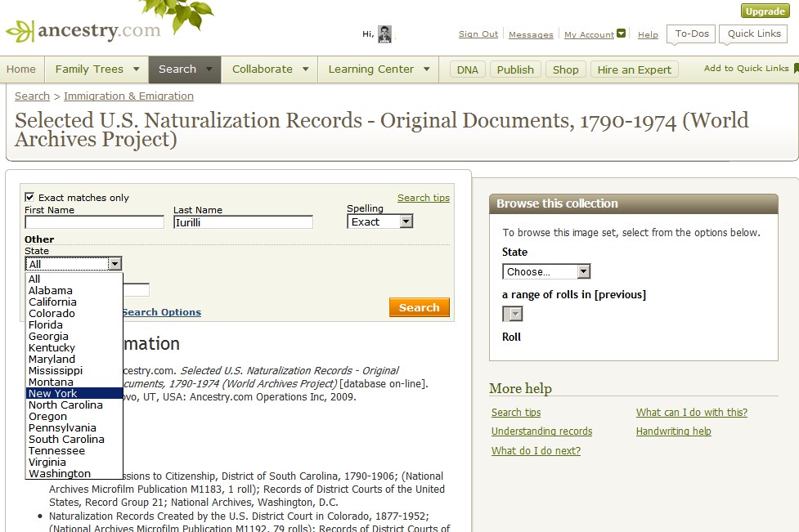This screenshot has width=799, height=532.
Task: Click the orange Search button
Action: 419,307
